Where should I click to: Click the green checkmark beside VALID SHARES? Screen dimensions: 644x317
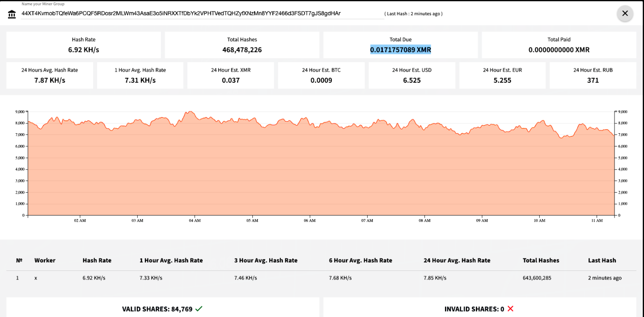[198, 309]
